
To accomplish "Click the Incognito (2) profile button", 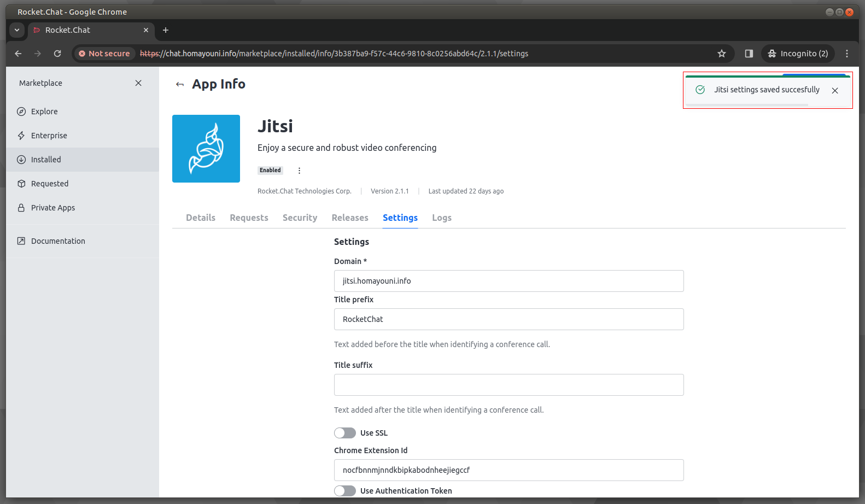I will coord(798,54).
